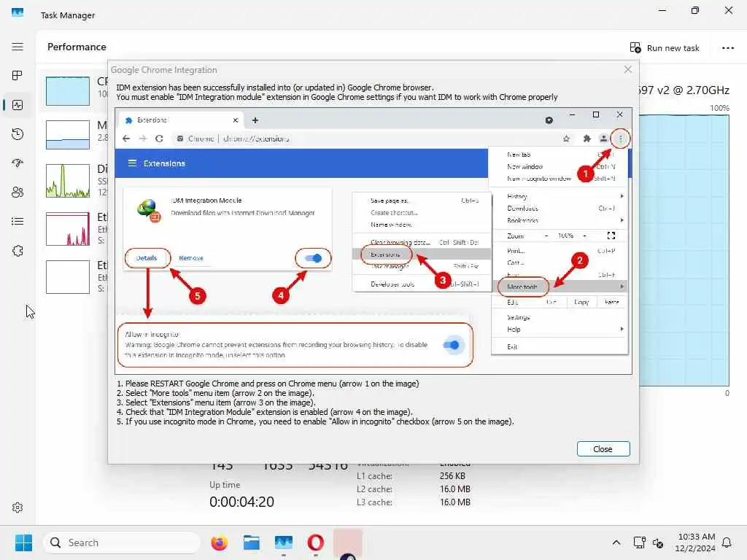Click the L3 cache value 16.0 MB
This screenshot has height=560, width=747.
(x=455, y=502)
